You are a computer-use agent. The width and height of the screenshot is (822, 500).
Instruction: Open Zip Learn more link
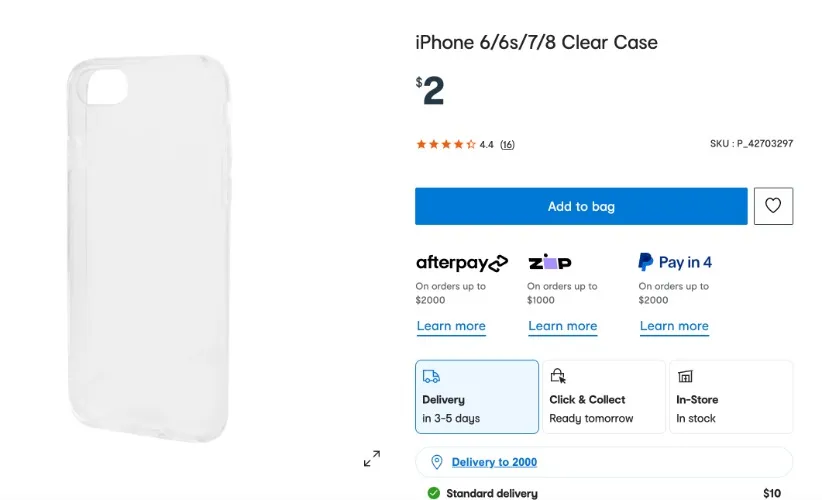tap(563, 326)
